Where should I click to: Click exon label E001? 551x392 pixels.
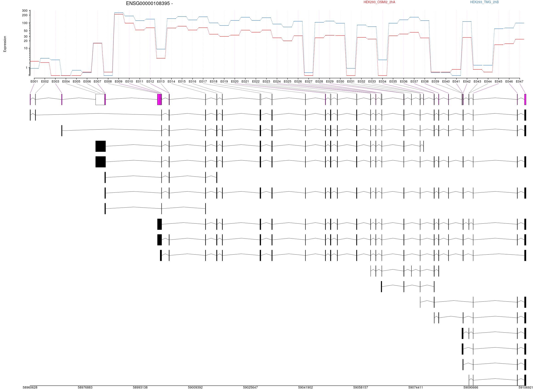34,82
